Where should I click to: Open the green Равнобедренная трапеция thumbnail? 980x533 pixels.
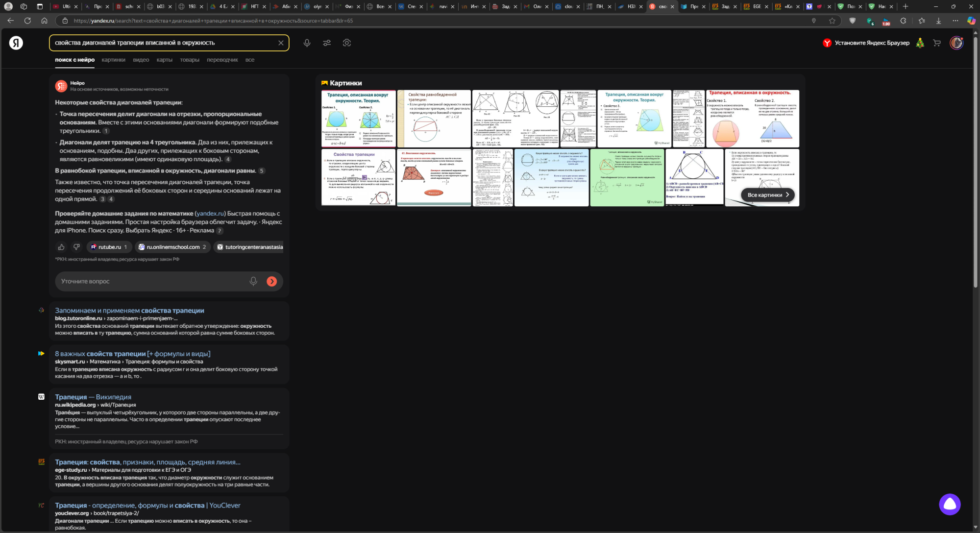coord(627,177)
